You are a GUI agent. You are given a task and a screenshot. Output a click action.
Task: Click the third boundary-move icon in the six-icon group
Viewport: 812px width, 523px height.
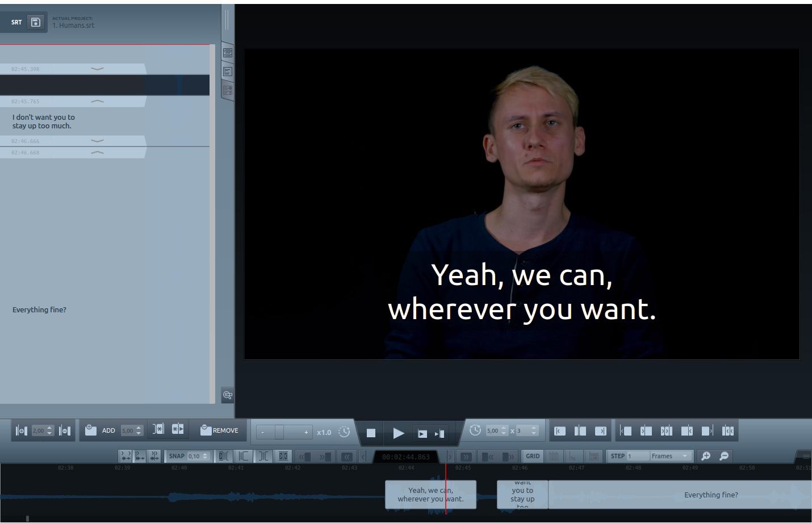(667, 431)
